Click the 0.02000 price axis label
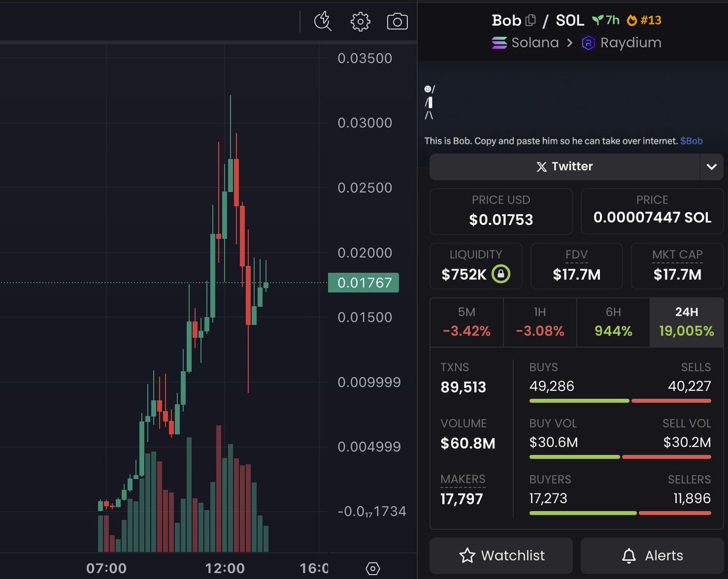 (365, 253)
